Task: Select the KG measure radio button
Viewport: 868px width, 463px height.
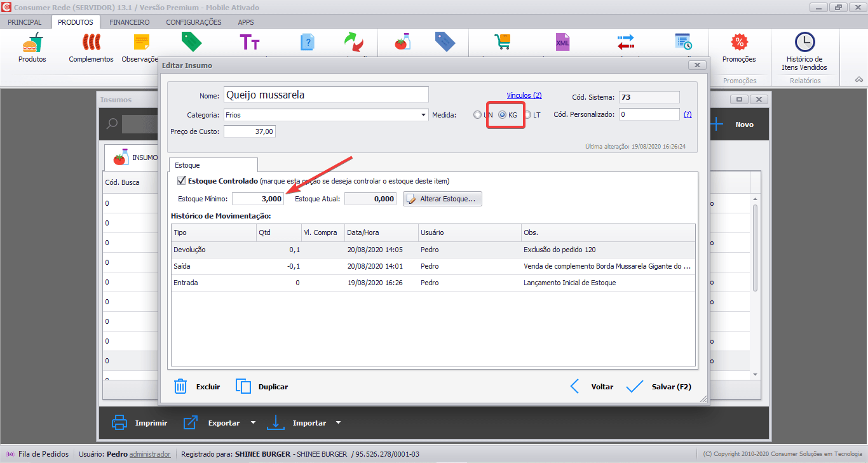Action: point(502,115)
